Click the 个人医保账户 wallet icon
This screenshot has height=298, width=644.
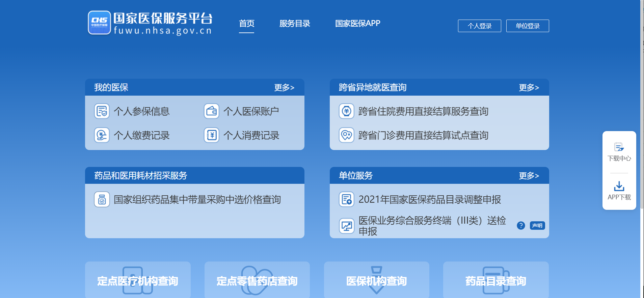click(211, 111)
